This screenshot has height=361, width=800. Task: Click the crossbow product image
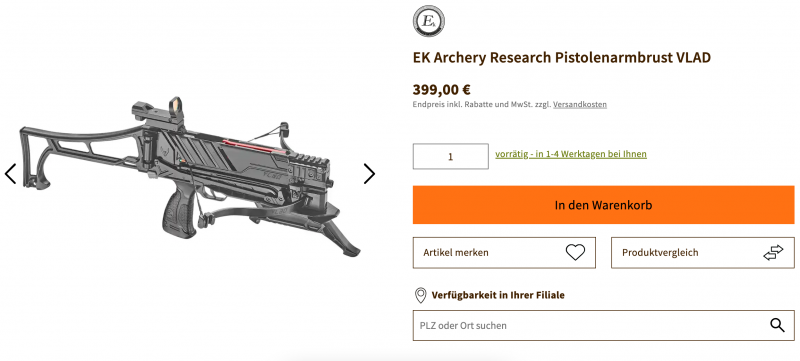[x=190, y=174]
